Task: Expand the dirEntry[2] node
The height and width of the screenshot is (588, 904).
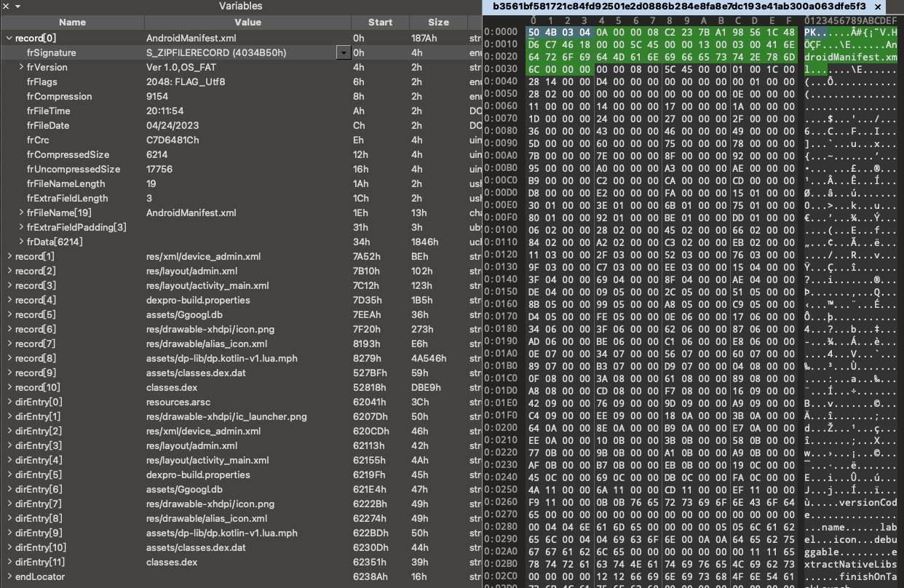Action: pos(9,431)
